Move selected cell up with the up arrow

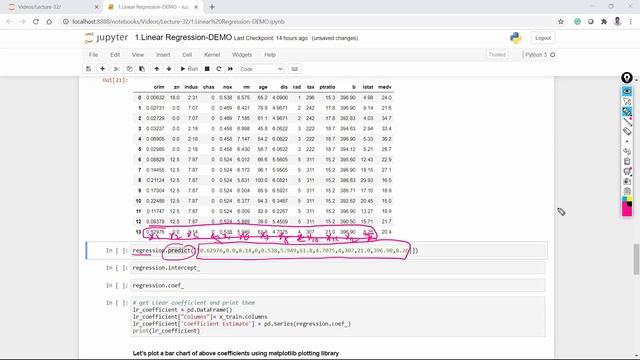(157, 69)
